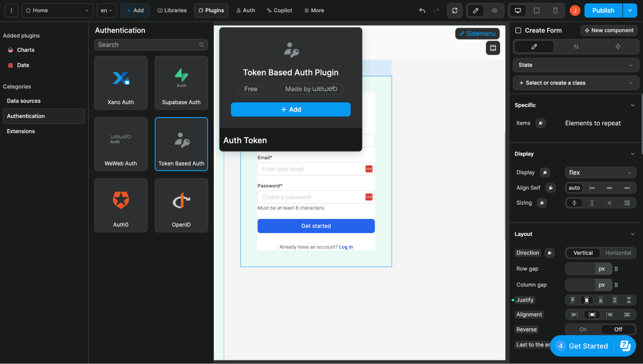Viewport: 643px width, 364px height.
Task: Click the Charts plugin icon under Added plugins
Action: [11, 50]
